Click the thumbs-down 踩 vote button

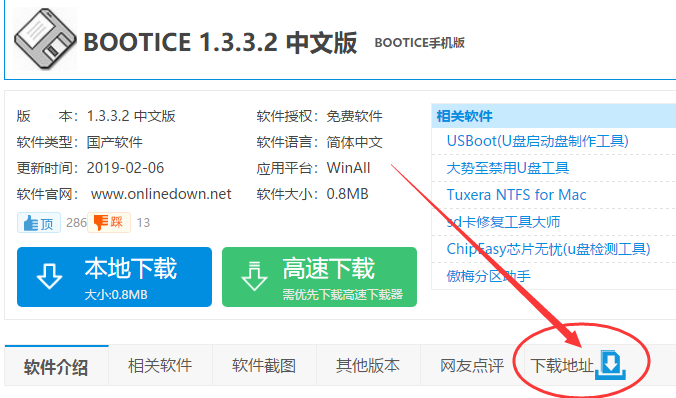click(109, 223)
